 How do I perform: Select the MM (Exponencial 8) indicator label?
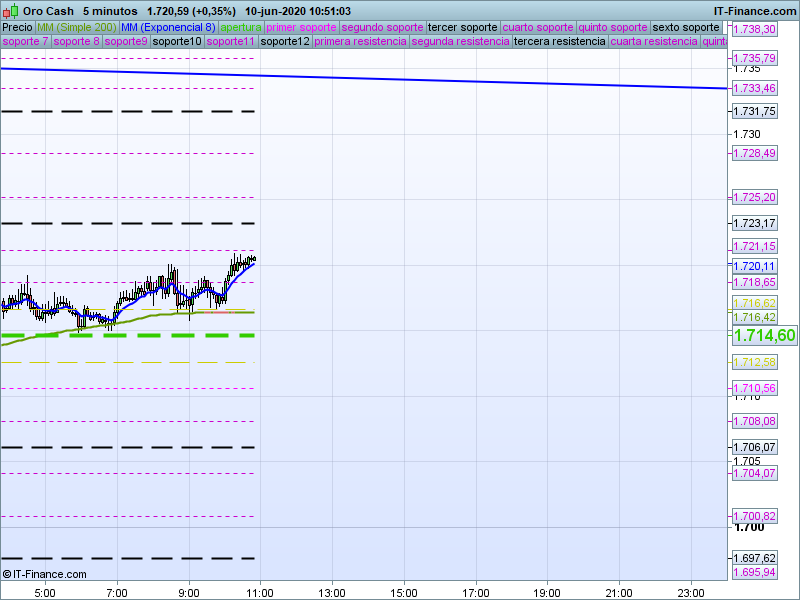click(168, 28)
